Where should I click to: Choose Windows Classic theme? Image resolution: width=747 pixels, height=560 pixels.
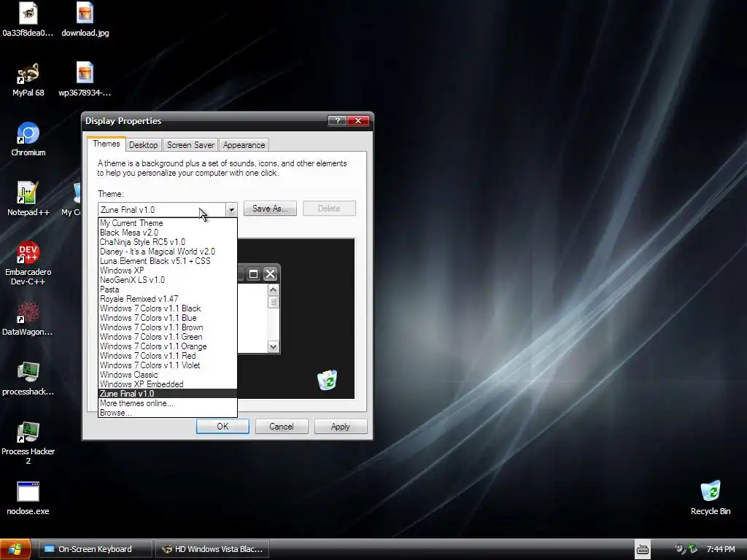167,375
